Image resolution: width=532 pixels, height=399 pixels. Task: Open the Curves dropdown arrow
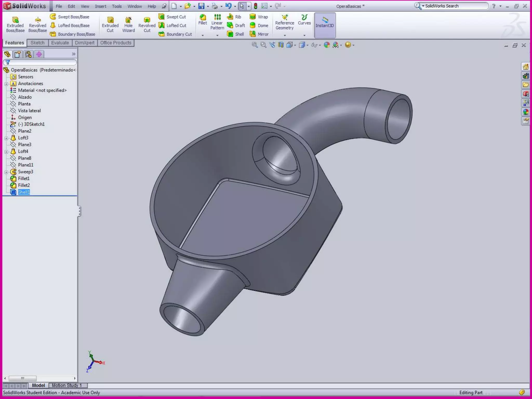[x=304, y=35]
